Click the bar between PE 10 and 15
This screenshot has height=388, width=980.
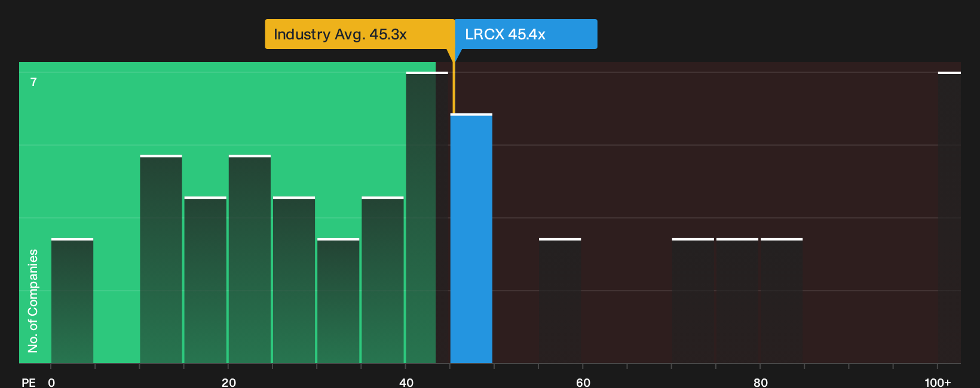(x=161, y=259)
